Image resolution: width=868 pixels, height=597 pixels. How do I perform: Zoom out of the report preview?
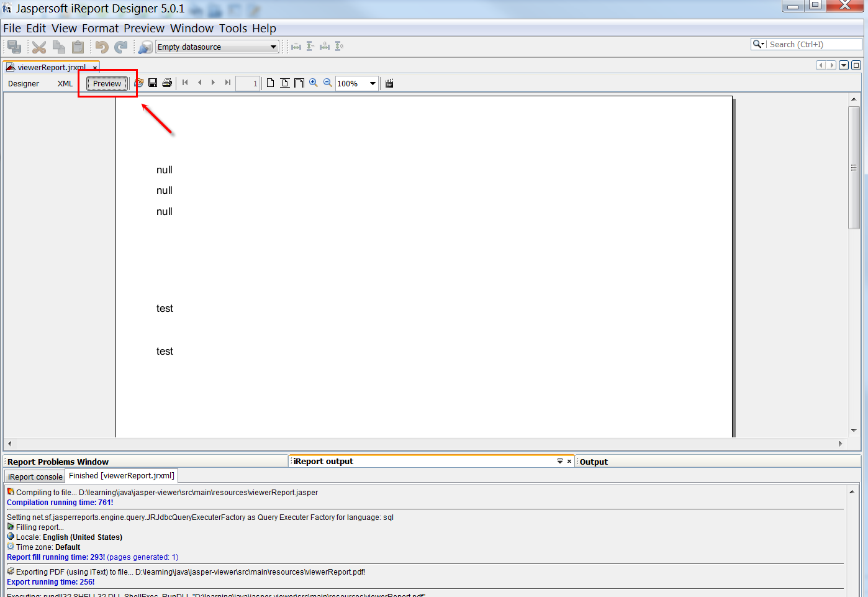click(327, 83)
